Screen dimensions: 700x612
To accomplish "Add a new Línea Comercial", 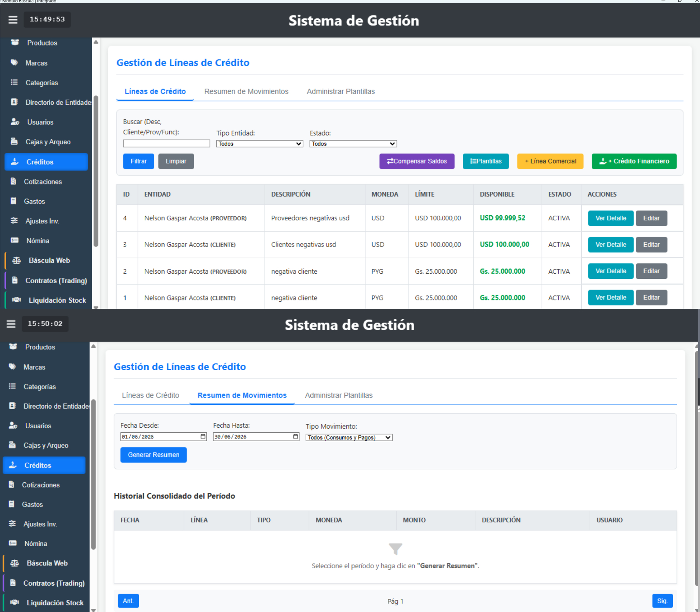I will pos(550,161).
